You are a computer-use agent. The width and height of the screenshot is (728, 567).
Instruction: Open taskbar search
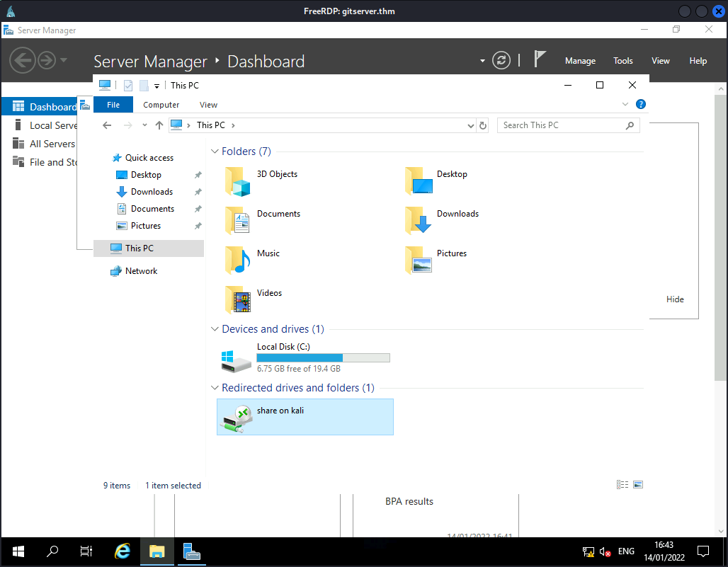[52, 551]
